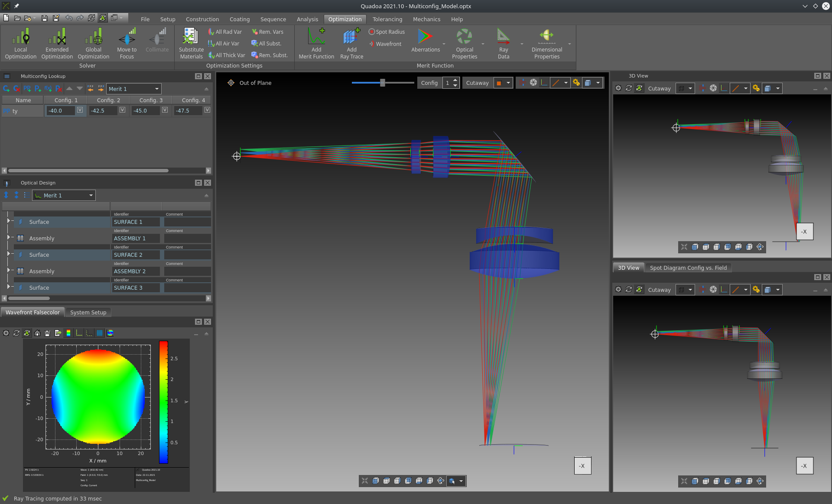Expand SURFACE 1 tree row
Viewport: 832px width, 504px height.
point(8,221)
